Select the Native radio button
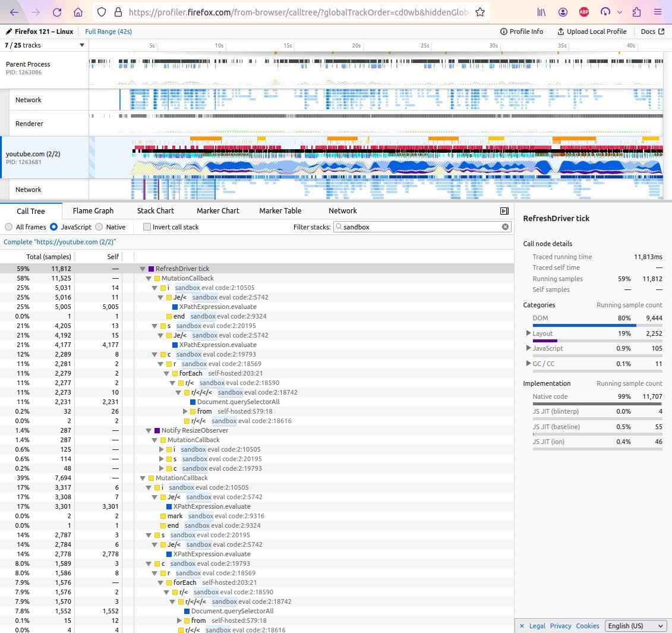 [99, 227]
